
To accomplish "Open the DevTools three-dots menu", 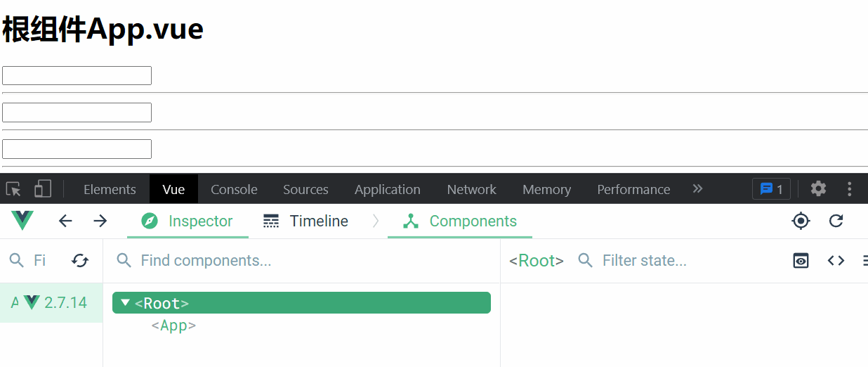I will point(850,188).
